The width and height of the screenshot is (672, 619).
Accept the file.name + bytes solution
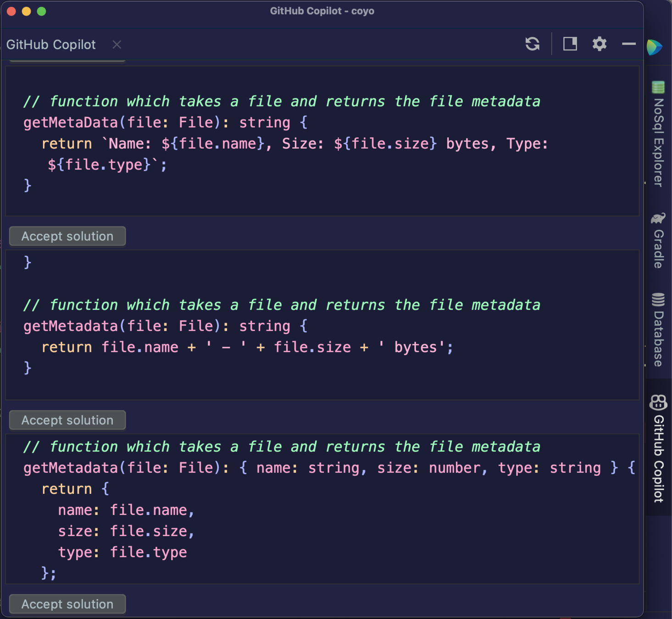(67, 420)
